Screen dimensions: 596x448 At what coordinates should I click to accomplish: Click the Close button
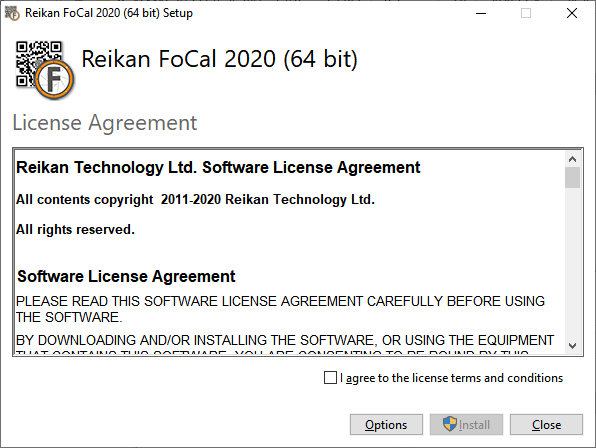[546, 424]
